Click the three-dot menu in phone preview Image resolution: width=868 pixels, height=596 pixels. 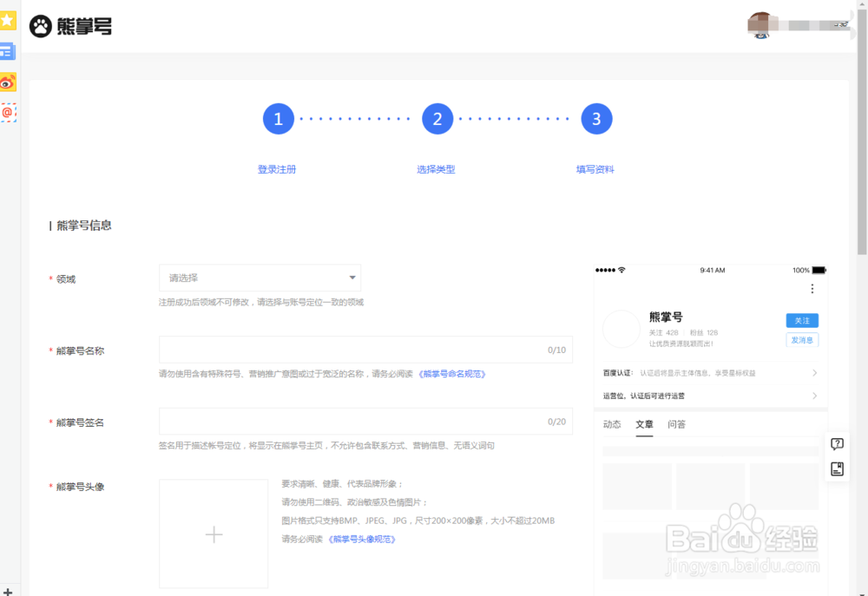point(812,288)
